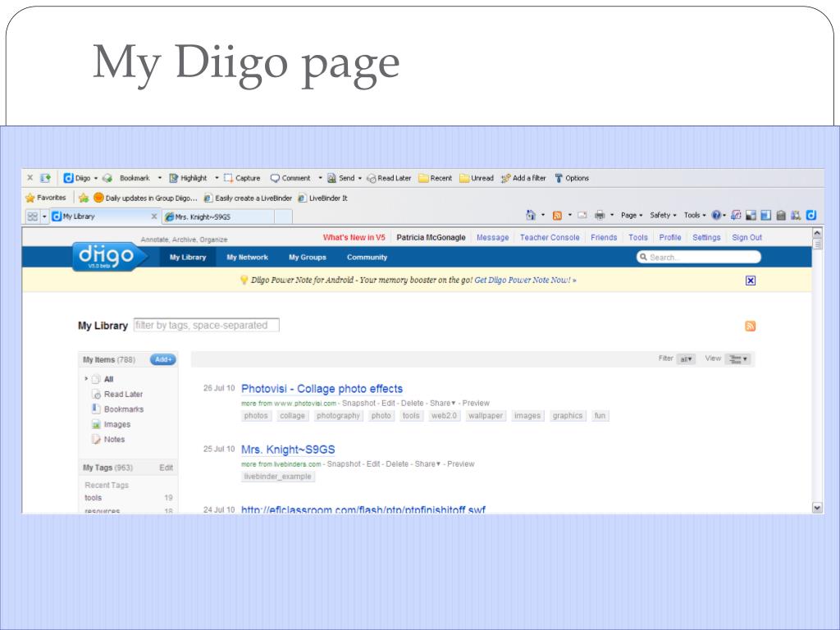Open the View options dropdown
The width and height of the screenshot is (840, 630).
738,359
